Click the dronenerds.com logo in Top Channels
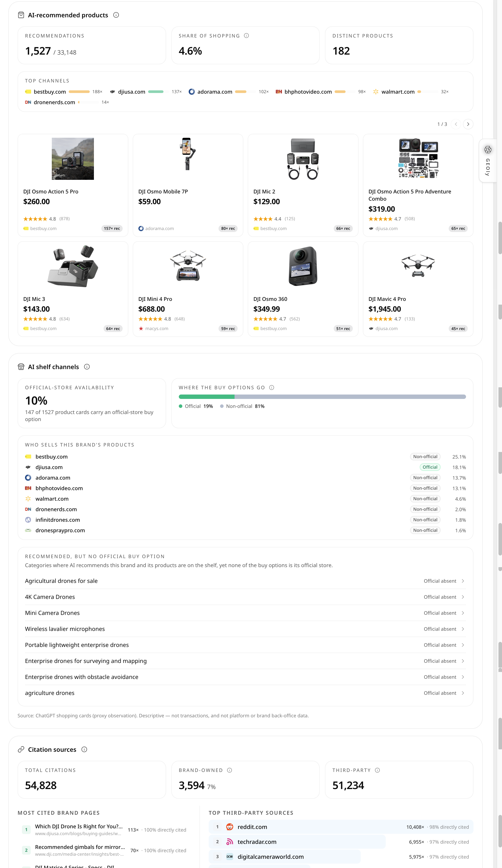 (28, 102)
